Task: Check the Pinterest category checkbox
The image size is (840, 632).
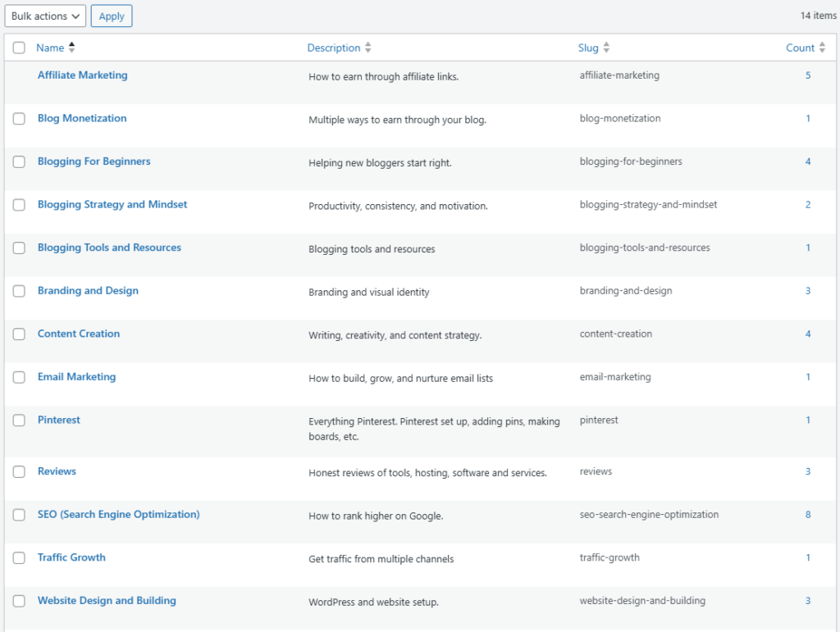Action: pyautogui.click(x=19, y=420)
